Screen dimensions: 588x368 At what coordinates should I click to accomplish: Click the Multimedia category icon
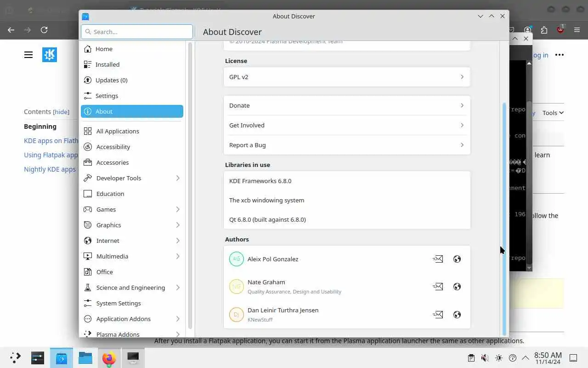(x=88, y=256)
